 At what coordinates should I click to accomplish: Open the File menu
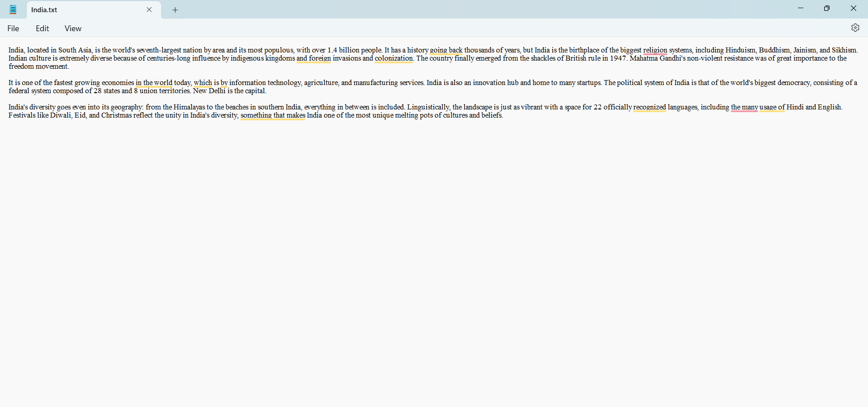[x=14, y=28]
